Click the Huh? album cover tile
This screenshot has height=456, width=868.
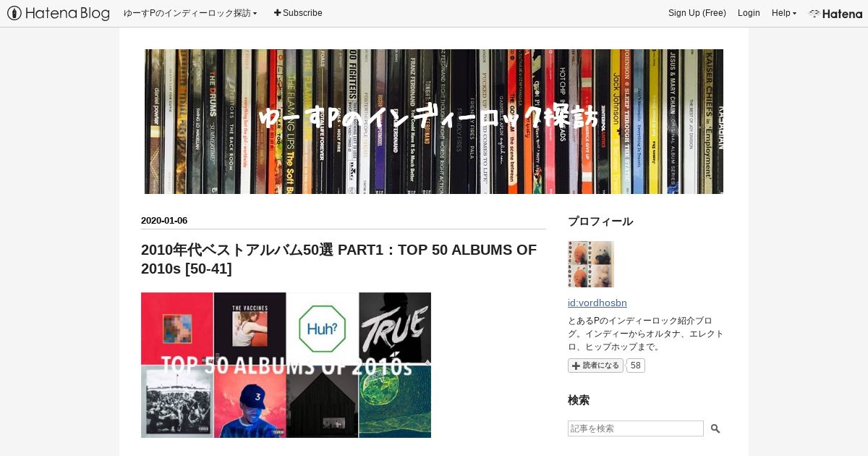pyautogui.click(x=323, y=328)
